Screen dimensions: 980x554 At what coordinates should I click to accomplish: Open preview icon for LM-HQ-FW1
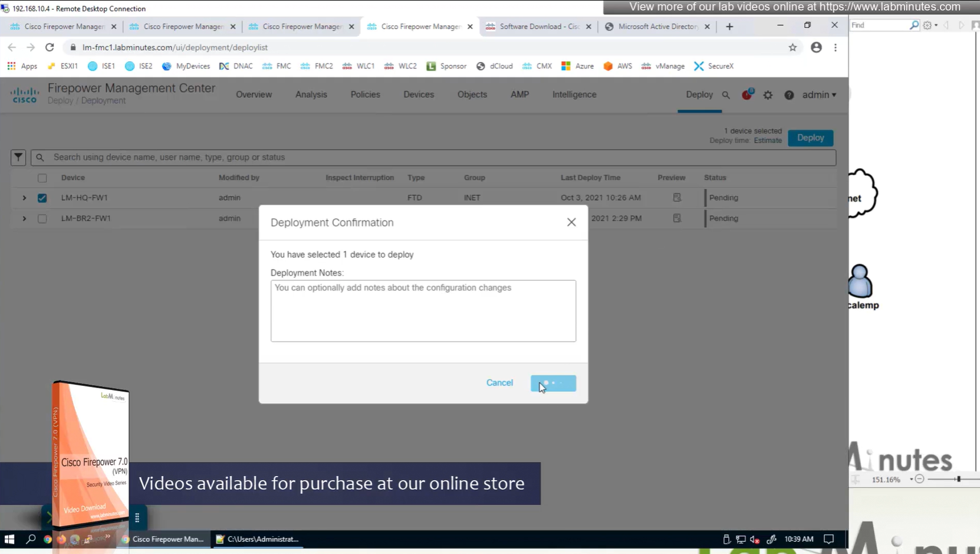pyautogui.click(x=677, y=198)
